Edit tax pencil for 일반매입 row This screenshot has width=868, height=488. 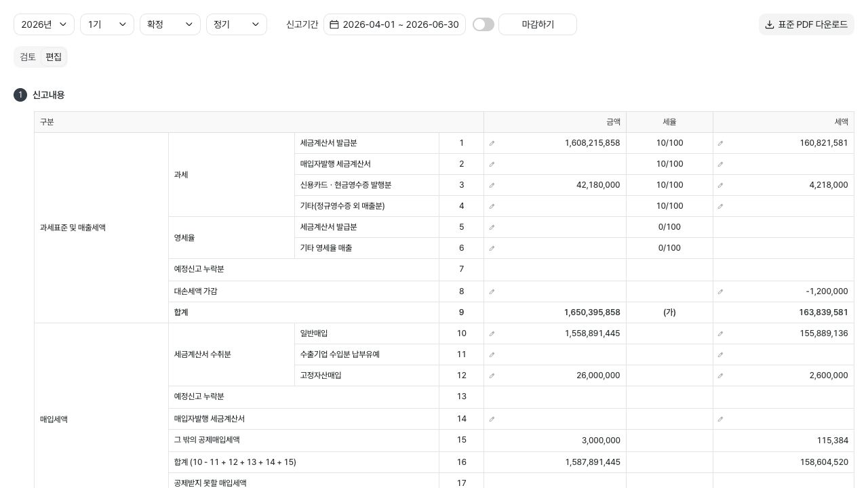pyautogui.click(x=721, y=333)
